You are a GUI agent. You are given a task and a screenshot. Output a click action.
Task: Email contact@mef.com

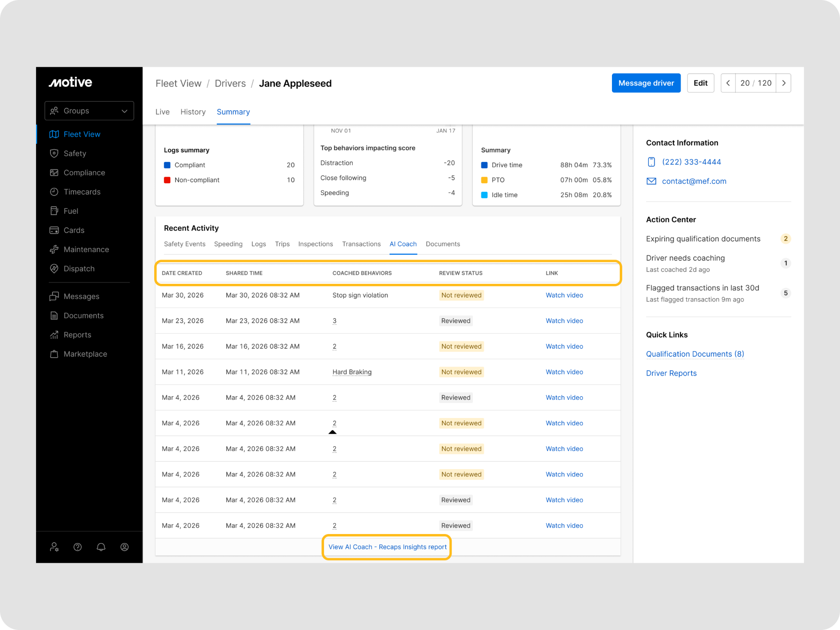(694, 181)
